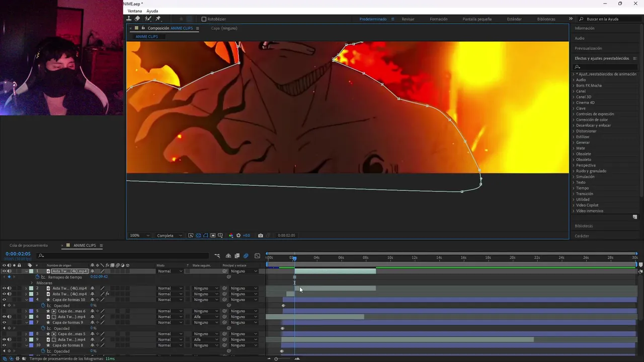
Task: Switch to Formación workspace
Action: [439, 19]
